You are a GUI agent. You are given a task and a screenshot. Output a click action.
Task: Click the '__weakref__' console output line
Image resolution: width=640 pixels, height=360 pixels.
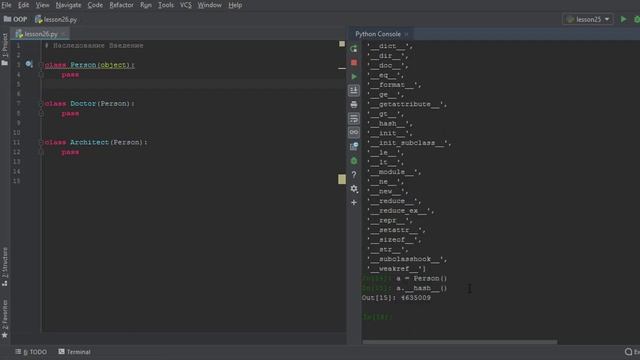(x=396, y=269)
